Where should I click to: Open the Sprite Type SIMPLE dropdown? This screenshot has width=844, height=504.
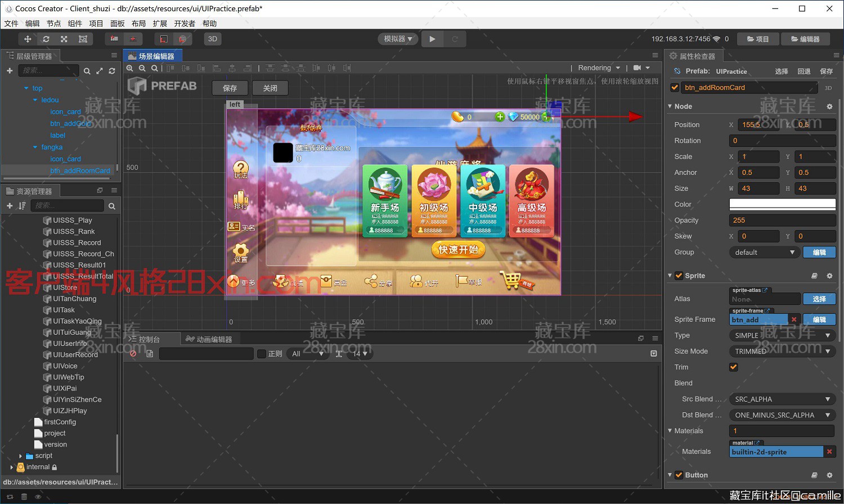[x=783, y=335]
